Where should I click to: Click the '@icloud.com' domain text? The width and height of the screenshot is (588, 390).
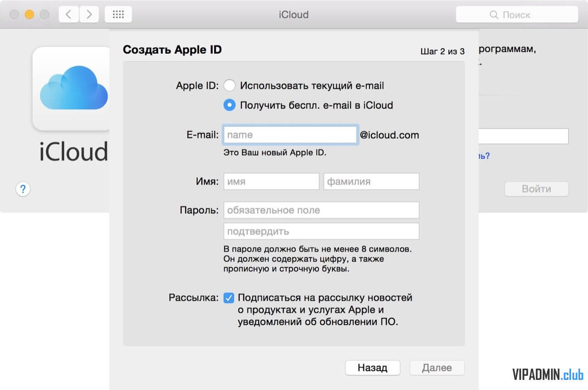pos(389,135)
